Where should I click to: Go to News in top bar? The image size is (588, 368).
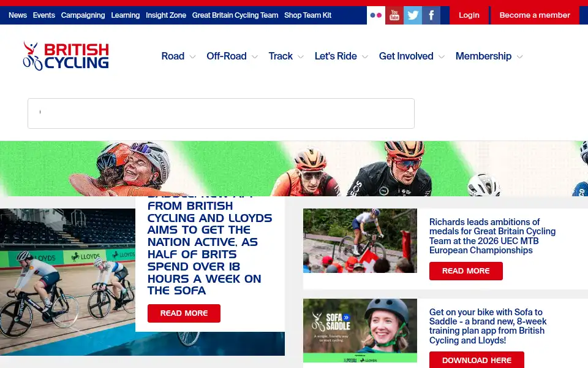(x=18, y=15)
